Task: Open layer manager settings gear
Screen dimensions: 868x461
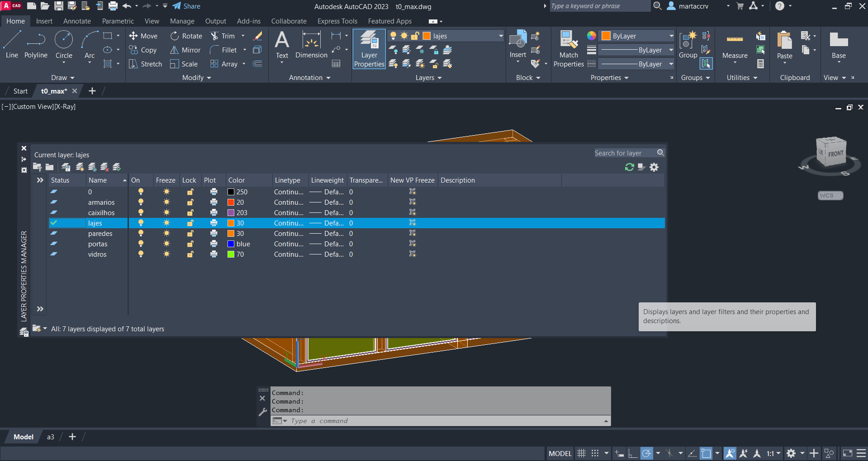Action: (x=654, y=167)
